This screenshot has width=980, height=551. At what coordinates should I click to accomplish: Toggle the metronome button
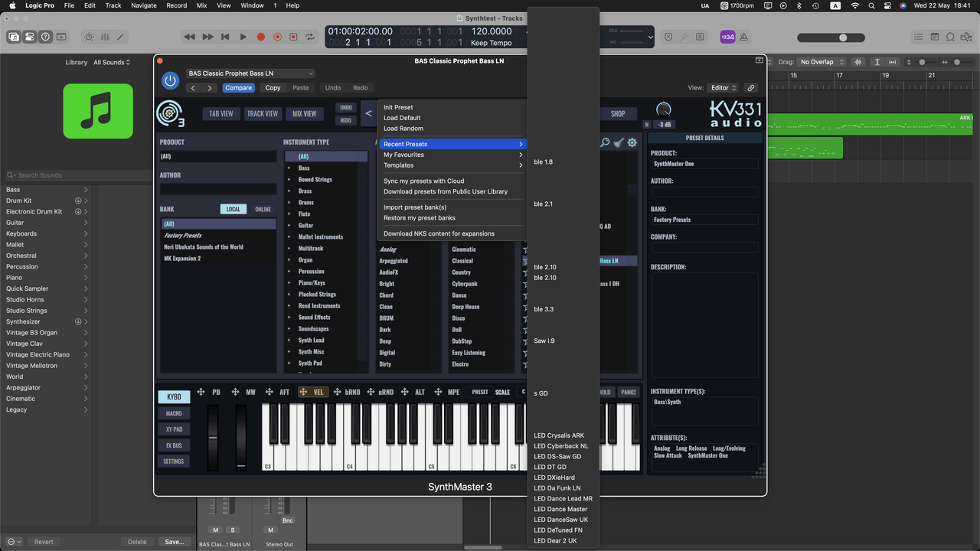pos(743,37)
